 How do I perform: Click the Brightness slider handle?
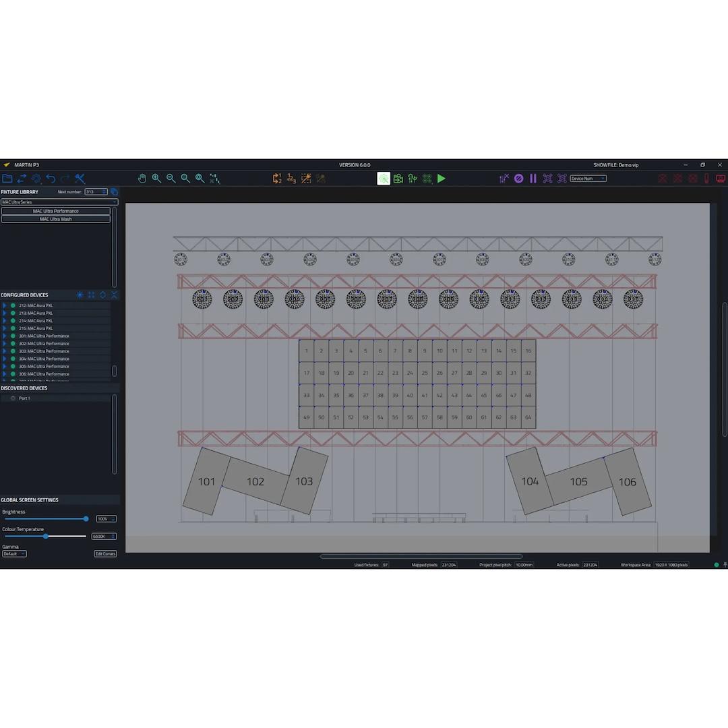click(86, 519)
